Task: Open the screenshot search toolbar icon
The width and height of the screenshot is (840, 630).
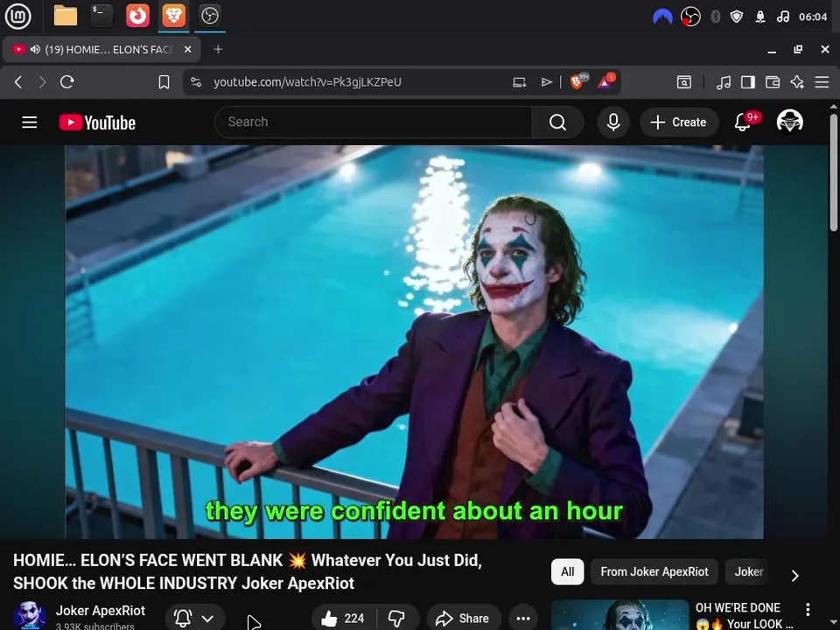Action: coord(684,82)
